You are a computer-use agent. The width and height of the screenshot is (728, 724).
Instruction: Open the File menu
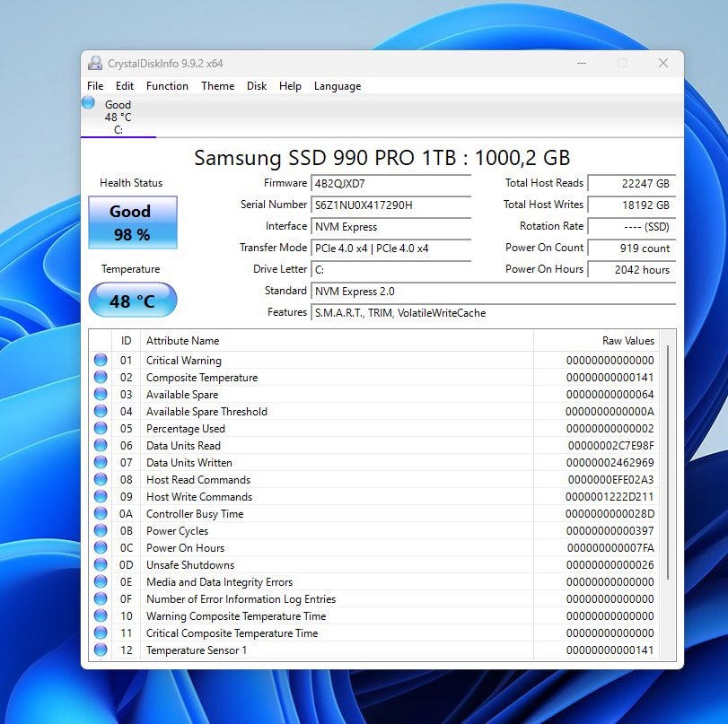tap(95, 86)
